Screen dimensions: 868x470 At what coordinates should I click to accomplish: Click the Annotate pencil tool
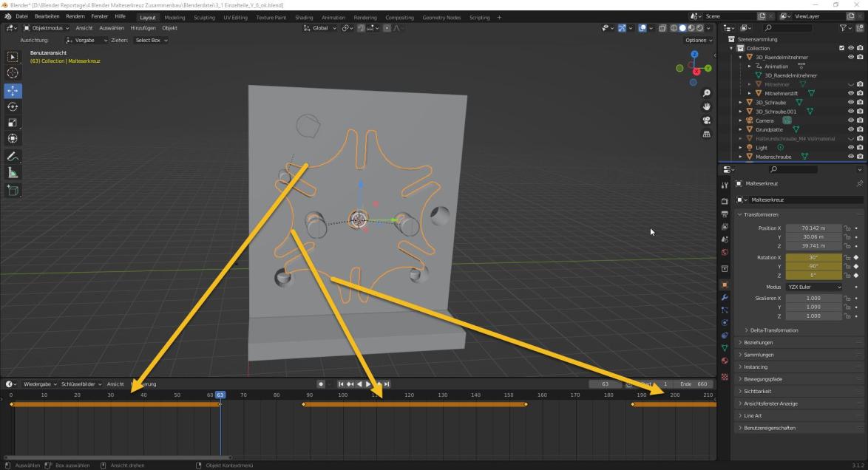coord(13,156)
